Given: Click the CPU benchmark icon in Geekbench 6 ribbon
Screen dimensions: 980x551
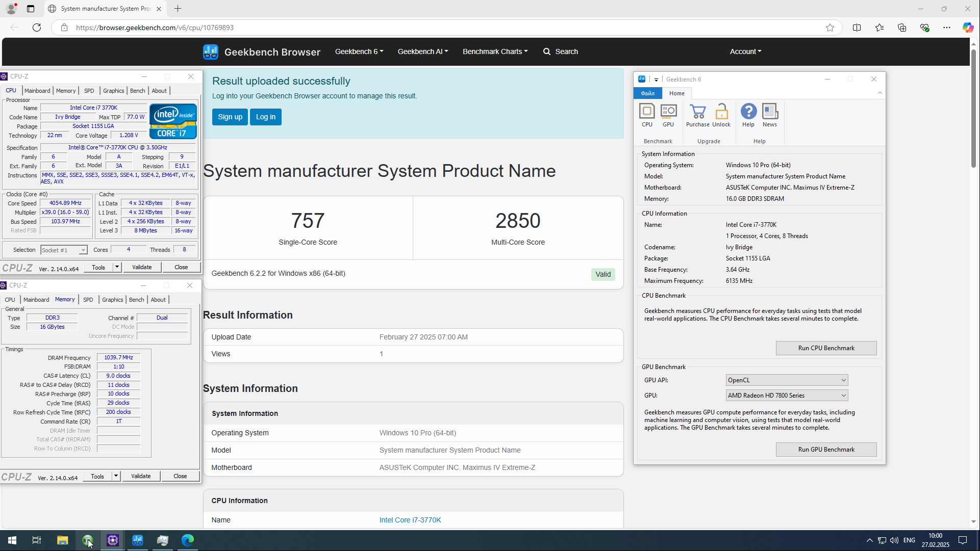Looking at the screenshot, I should tap(647, 115).
